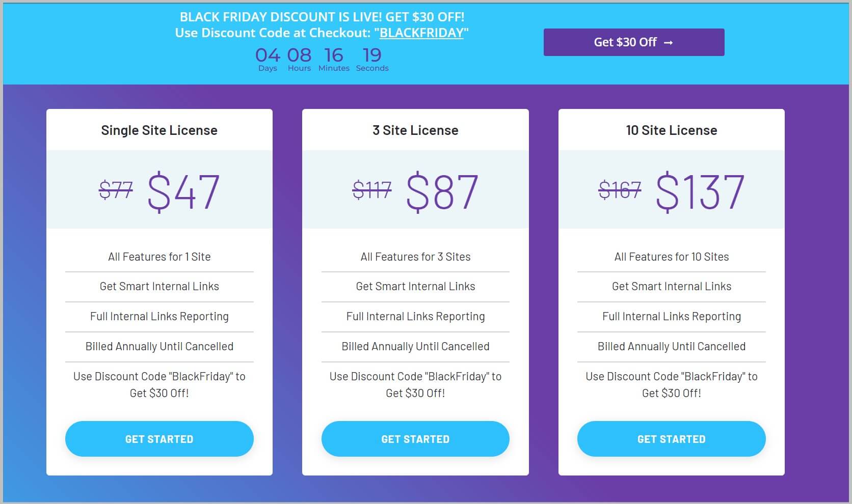Click the crossed-out $167 original price

point(620,190)
